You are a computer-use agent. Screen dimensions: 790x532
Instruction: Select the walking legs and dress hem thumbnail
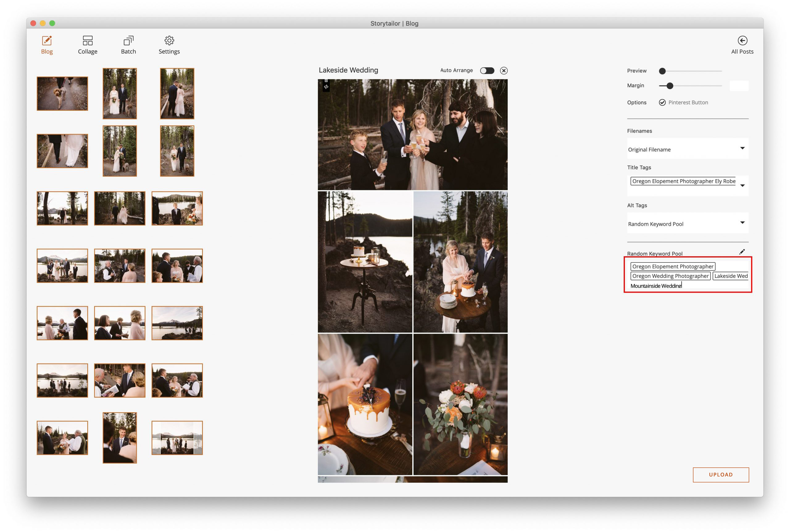[62, 151]
